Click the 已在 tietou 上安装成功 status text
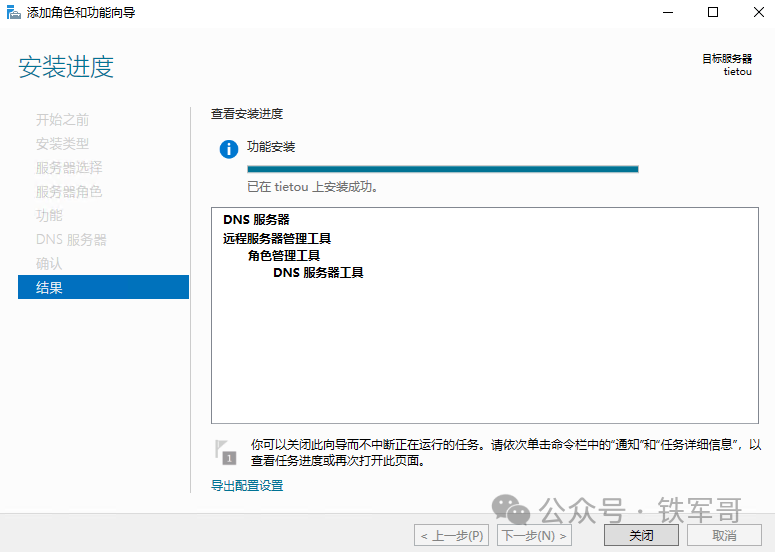 click(x=312, y=187)
